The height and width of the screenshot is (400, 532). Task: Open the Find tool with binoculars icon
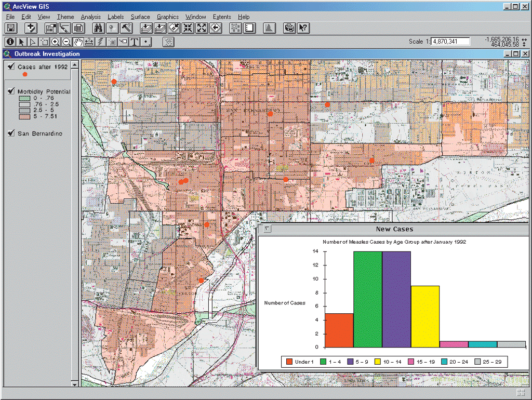(97, 29)
